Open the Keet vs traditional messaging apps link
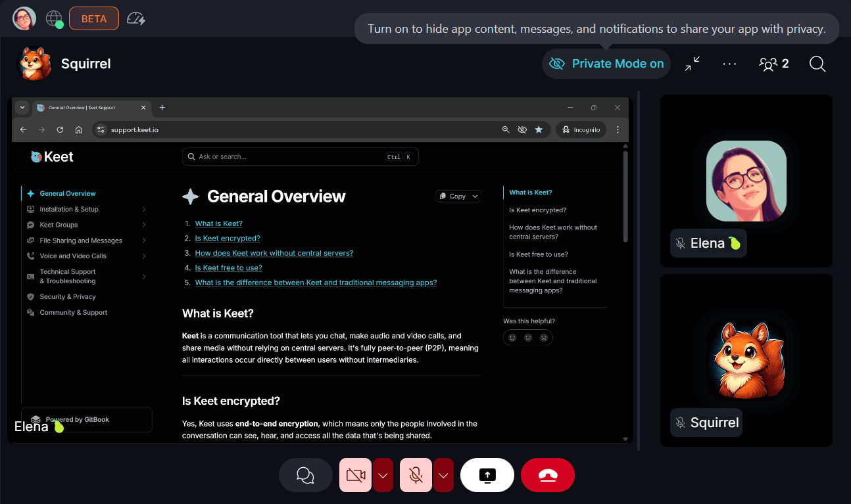 (316, 283)
